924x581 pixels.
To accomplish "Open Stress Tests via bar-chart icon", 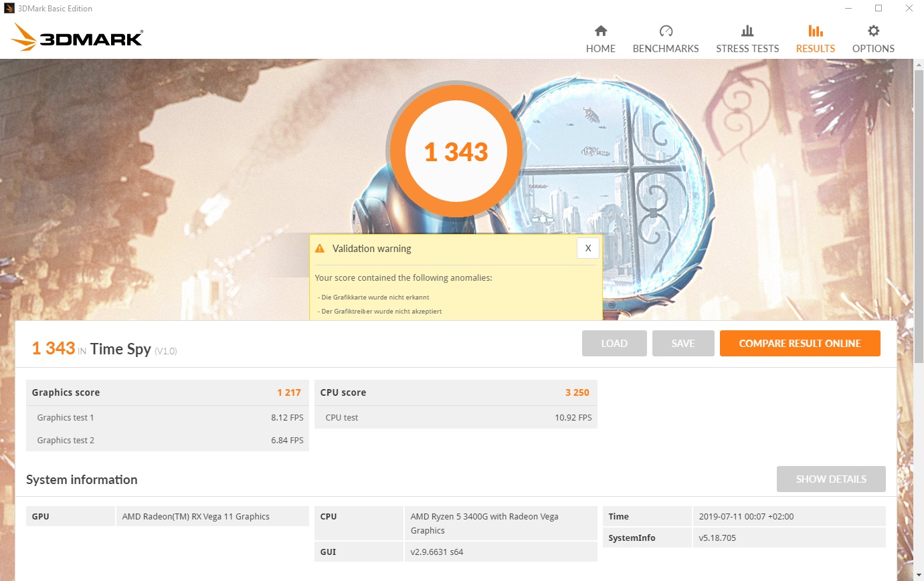I will (747, 31).
